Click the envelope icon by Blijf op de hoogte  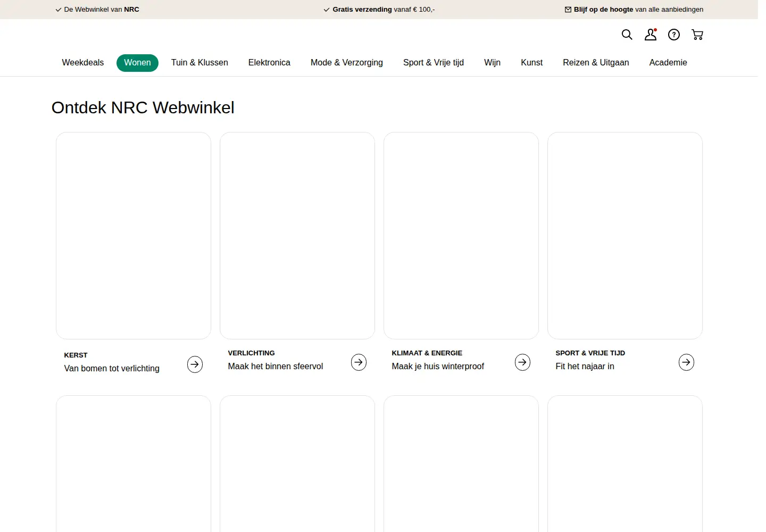(x=568, y=10)
